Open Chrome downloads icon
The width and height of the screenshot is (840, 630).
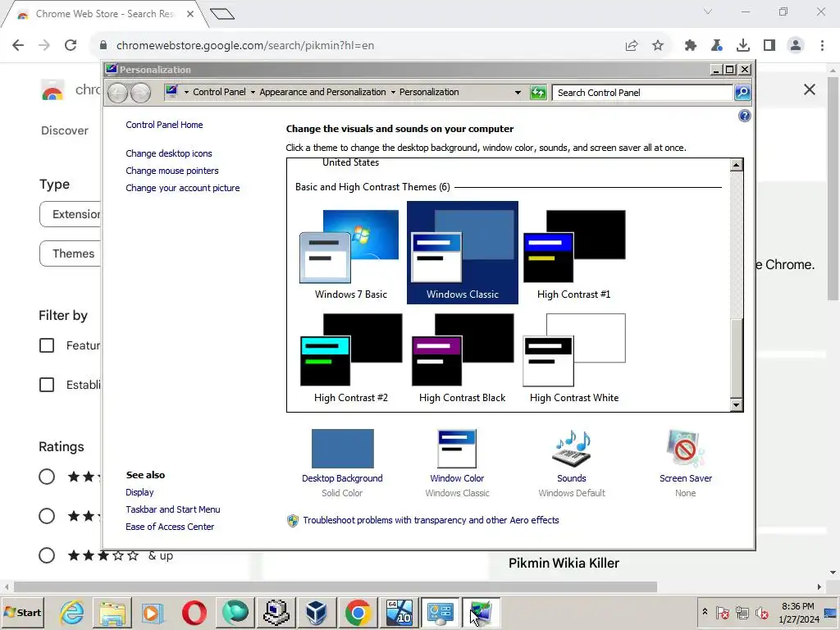(x=743, y=46)
